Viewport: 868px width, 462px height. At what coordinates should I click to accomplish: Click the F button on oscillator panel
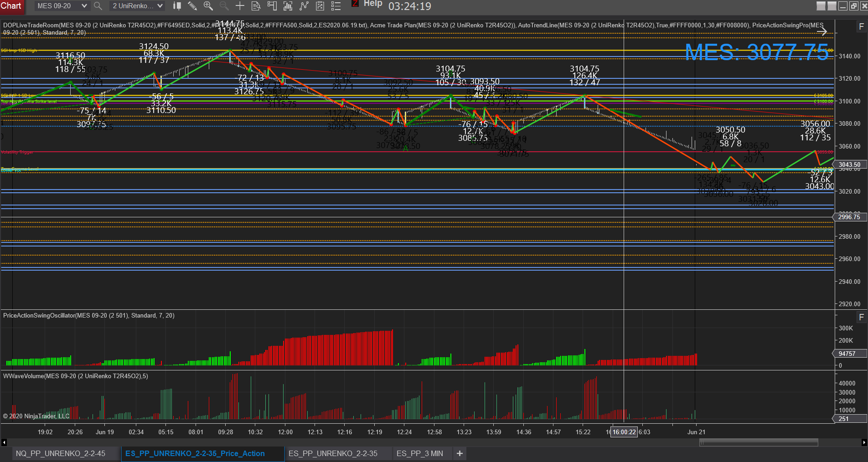click(x=861, y=317)
